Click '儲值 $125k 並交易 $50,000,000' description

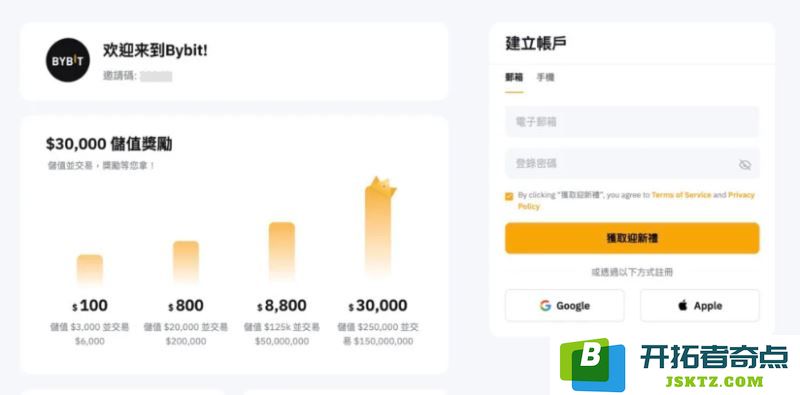click(x=282, y=334)
